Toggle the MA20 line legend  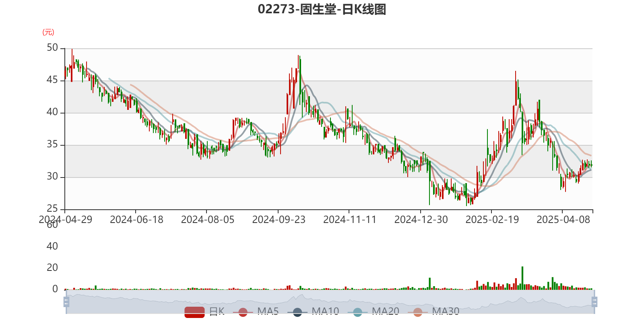[x=374, y=312]
